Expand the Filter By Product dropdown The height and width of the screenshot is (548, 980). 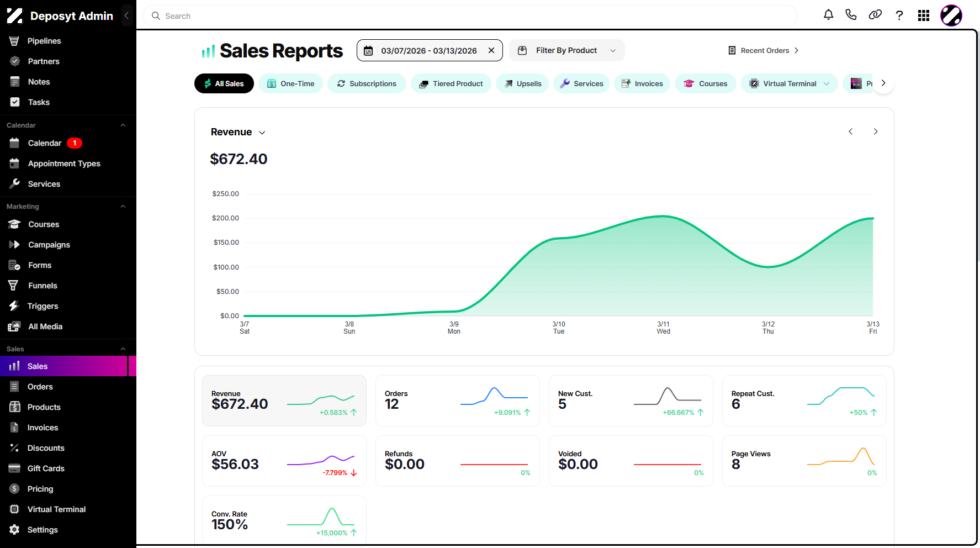(x=566, y=50)
